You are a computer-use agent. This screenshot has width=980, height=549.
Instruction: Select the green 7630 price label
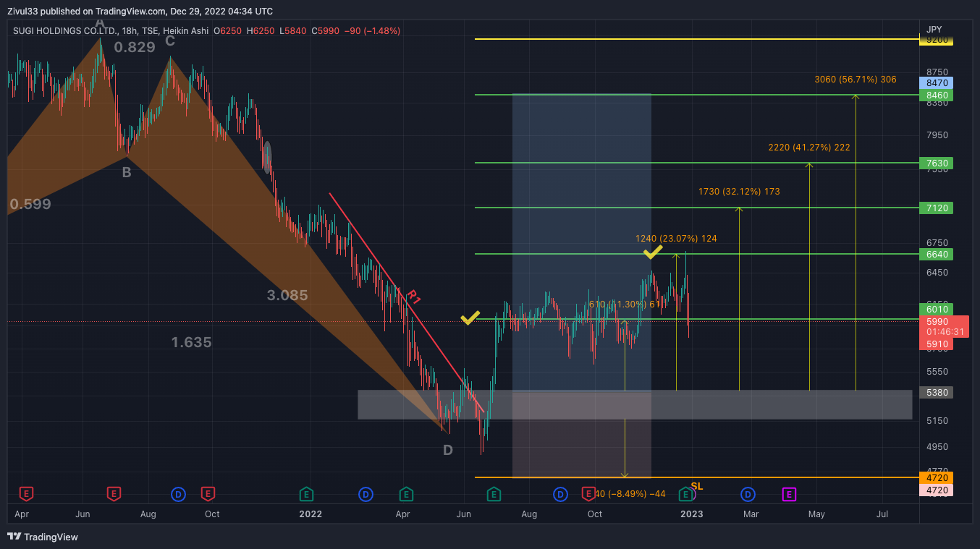pyautogui.click(x=937, y=163)
